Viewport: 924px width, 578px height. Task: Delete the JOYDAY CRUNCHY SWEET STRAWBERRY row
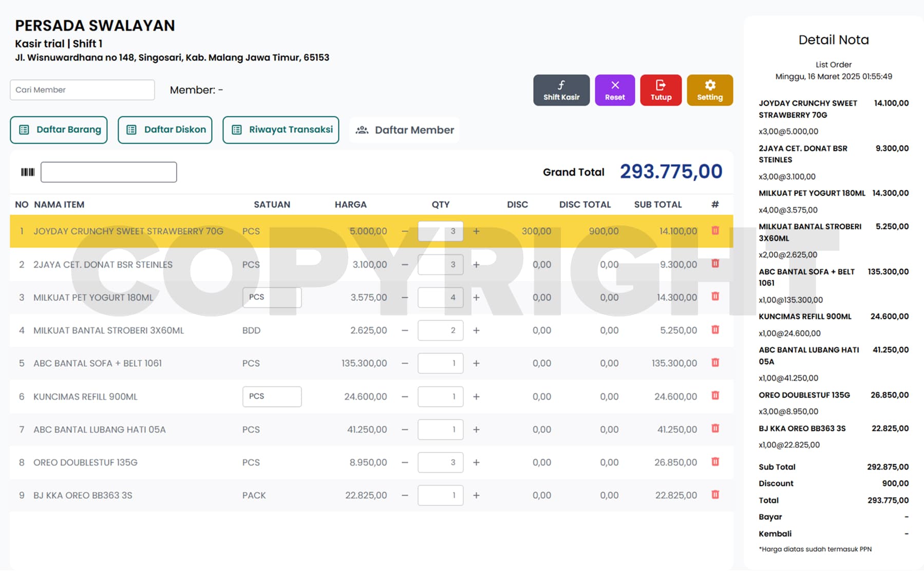(x=715, y=231)
